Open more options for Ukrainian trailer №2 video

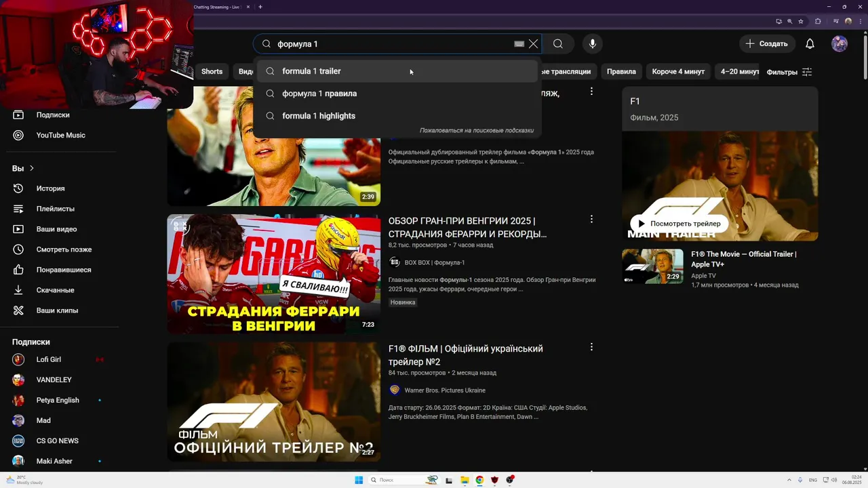[591, 347]
